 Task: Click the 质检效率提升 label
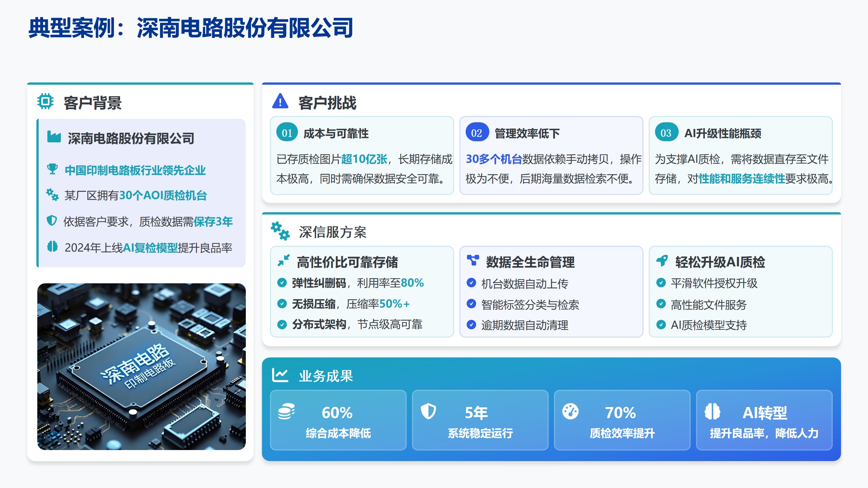click(x=622, y=433)
